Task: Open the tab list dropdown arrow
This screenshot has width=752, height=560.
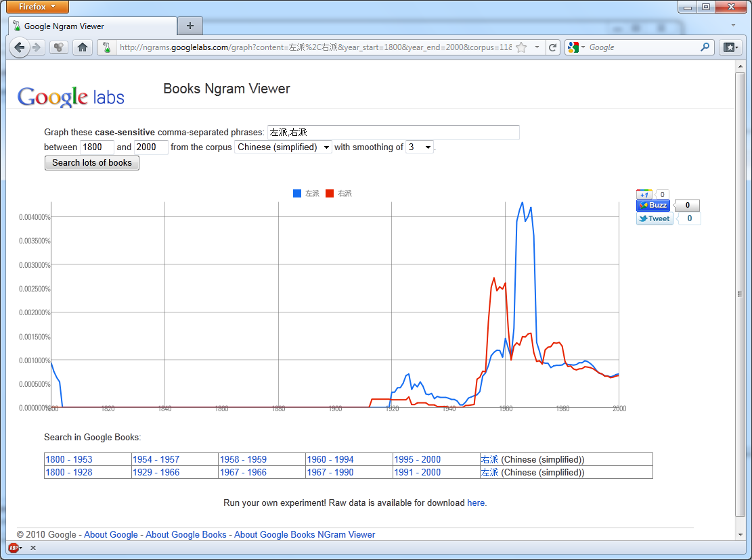Action: coord(733,26)
